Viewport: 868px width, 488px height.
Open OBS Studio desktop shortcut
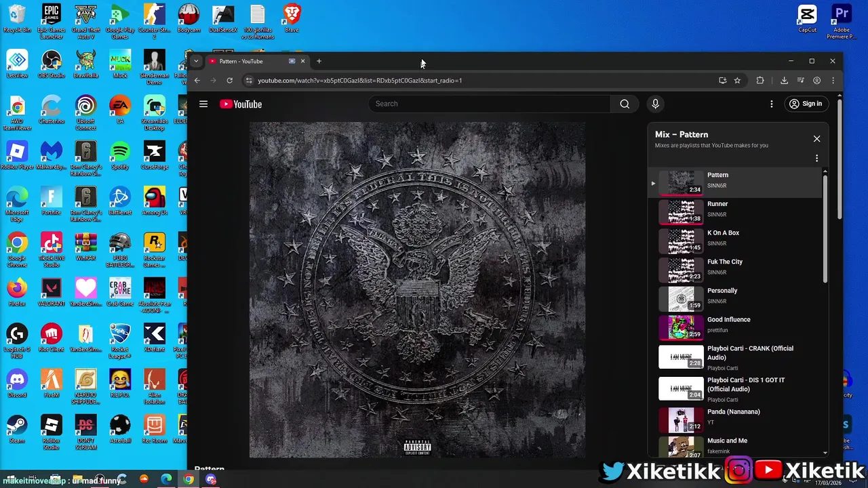tap(52, 64)
